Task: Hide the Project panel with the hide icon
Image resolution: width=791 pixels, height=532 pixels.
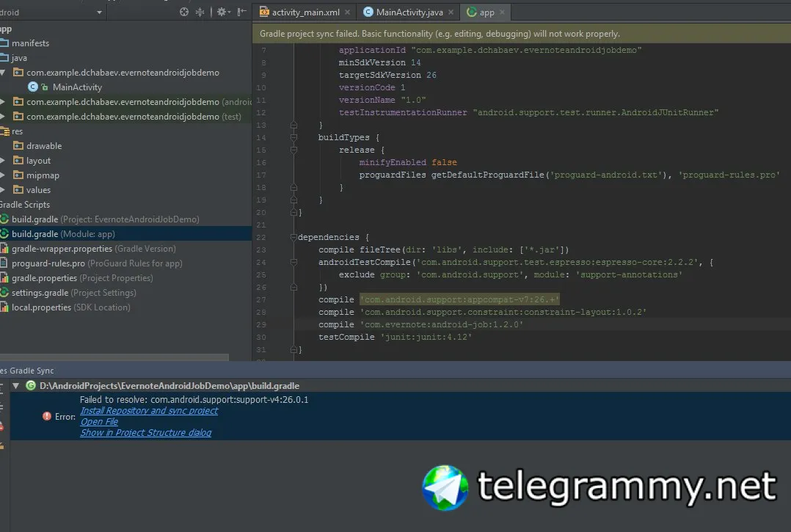Action: (242, 12)
